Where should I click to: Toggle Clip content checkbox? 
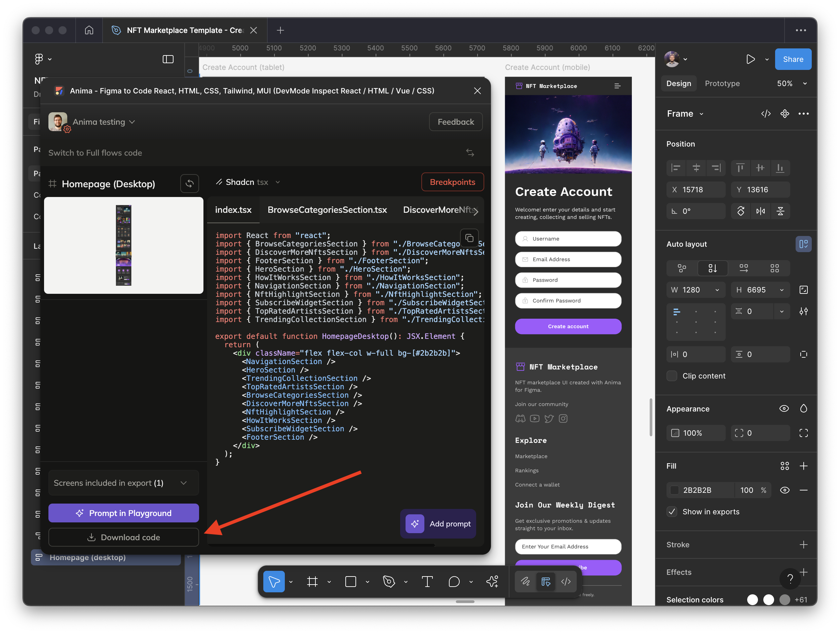pyautogui.click(x=672, y=376)
